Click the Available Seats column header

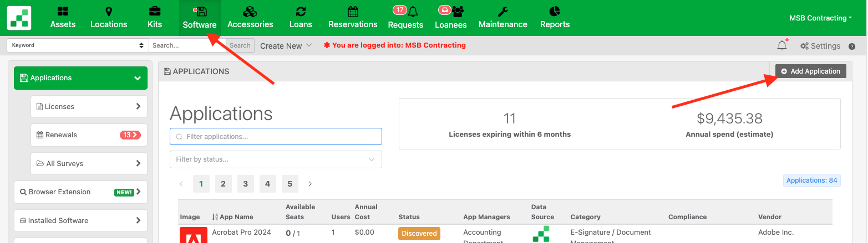(300, 212)
